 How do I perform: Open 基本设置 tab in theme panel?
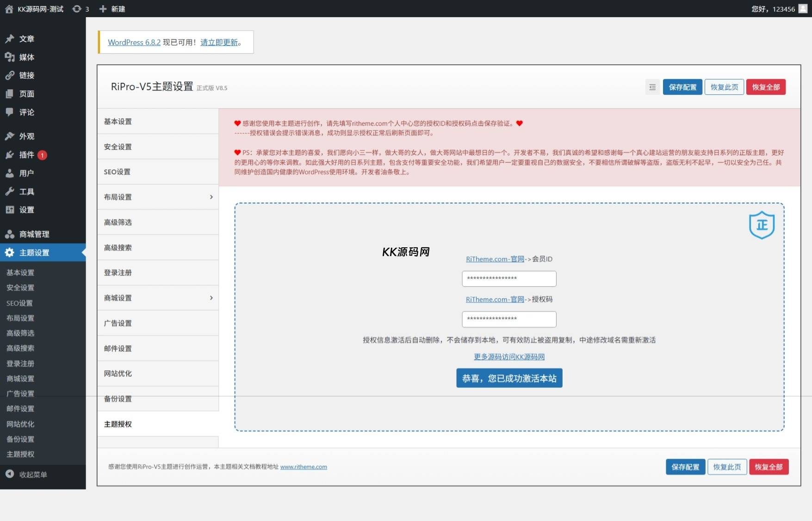coord(158,122)
